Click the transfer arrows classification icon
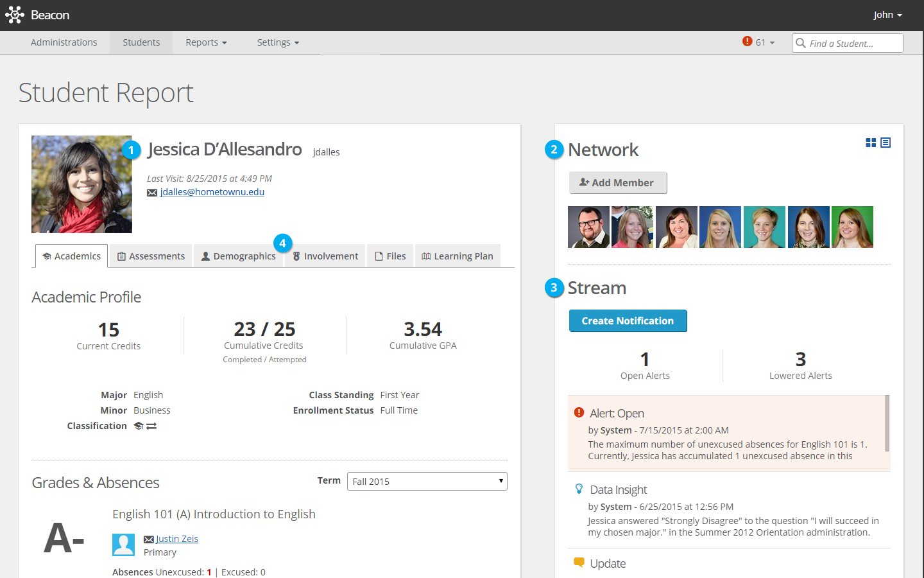Screen dimensions: 924x578 (x=151, y=426)
